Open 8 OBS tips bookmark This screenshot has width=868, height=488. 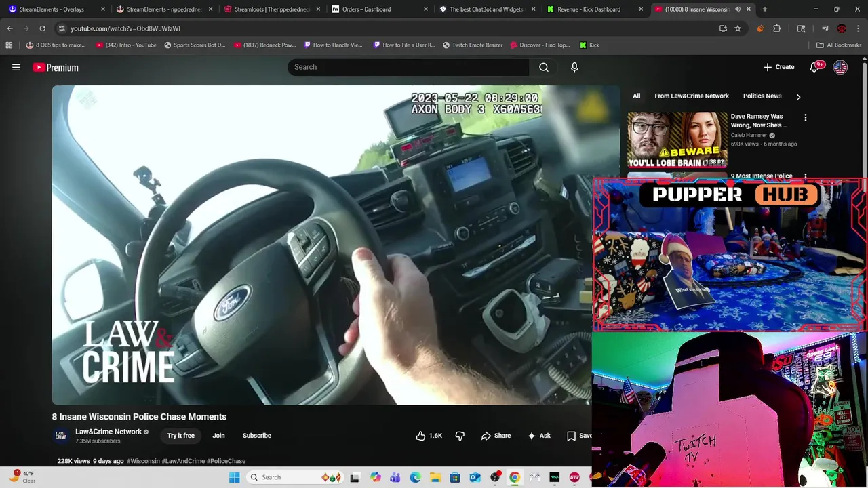[x=56, y=45]
